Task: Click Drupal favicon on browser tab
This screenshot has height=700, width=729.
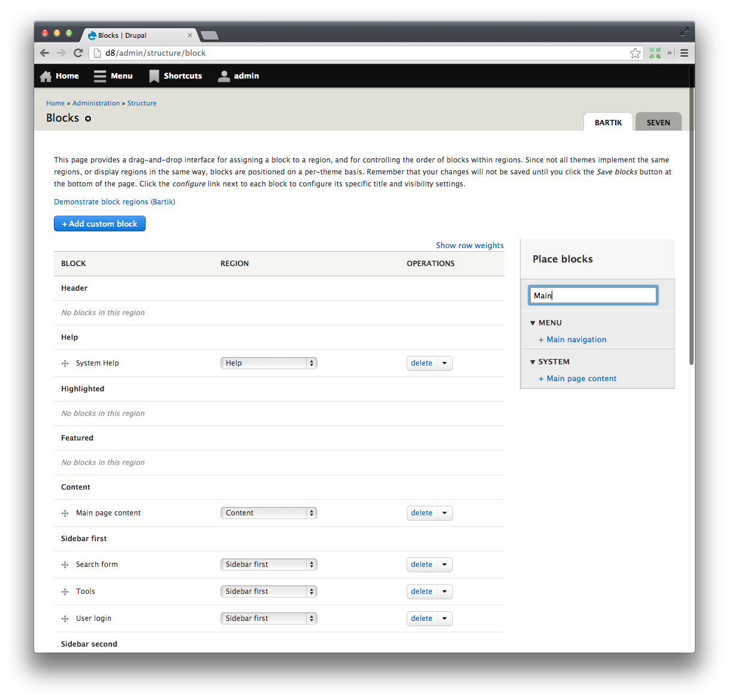Action: [92, 35]
